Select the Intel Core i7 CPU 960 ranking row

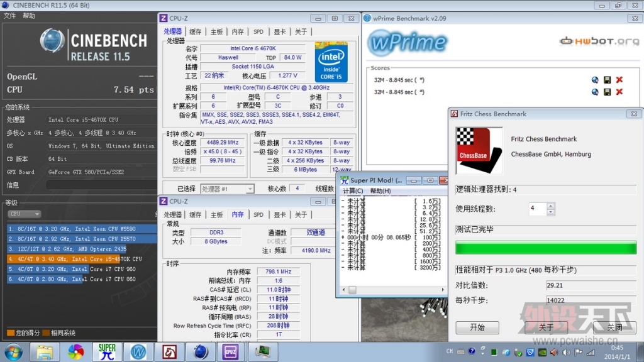[82, 269]
